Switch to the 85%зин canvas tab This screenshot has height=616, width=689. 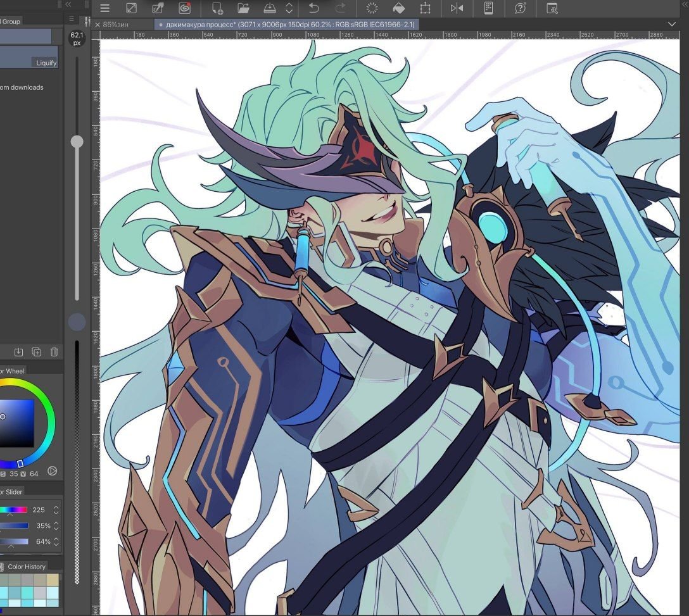[115, 25]
